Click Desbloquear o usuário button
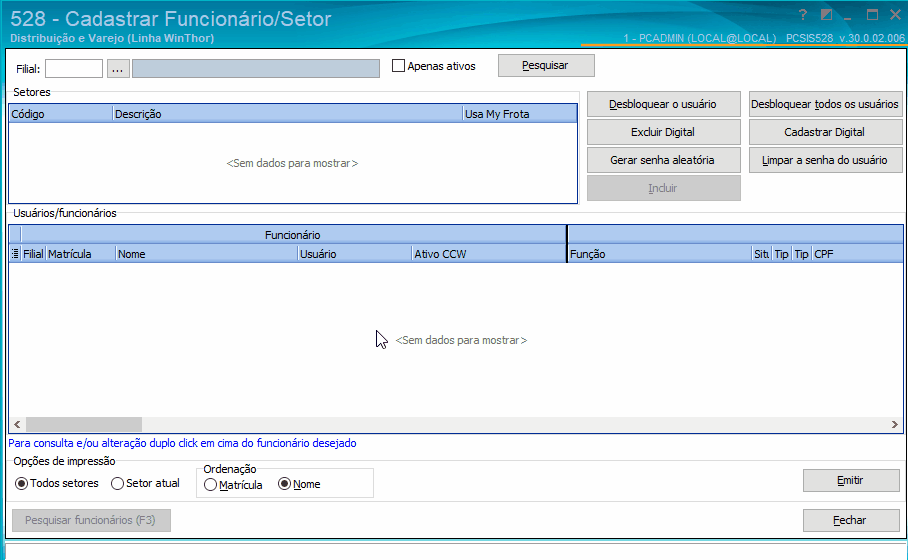The image size is (908, 560). point(664,104)
